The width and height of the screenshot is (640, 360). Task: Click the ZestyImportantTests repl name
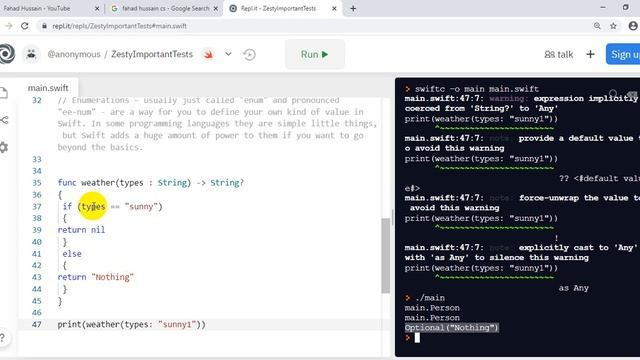coord(152,54)
